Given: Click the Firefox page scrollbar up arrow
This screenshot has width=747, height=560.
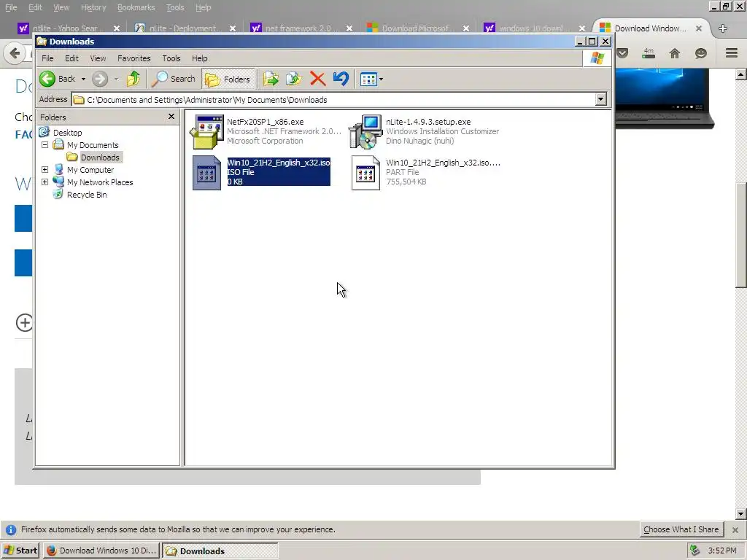Looking at the screenshot, I should tap(740, 74).
